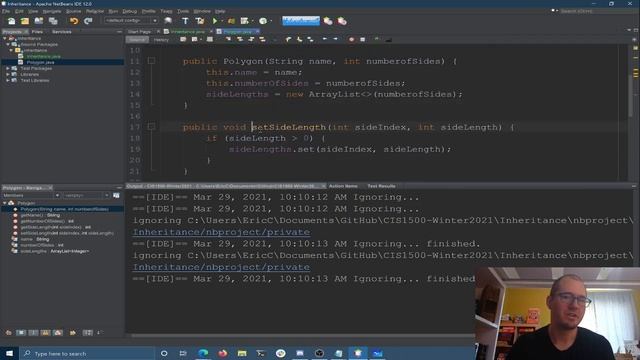Click the Open Project toolbar icon

tap(39, 21)
